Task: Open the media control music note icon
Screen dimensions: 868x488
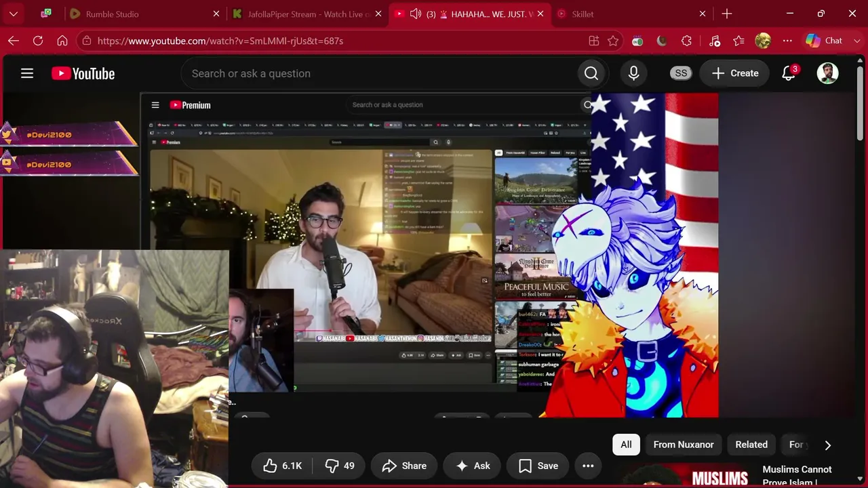Action: (x=714, y=41)
